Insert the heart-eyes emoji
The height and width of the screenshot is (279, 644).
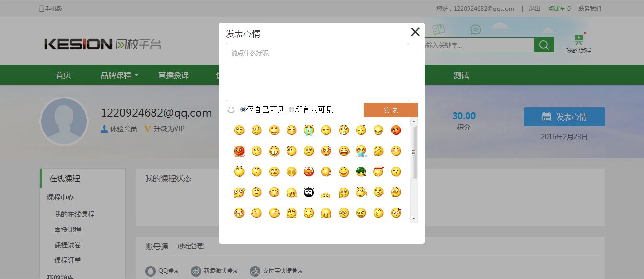(274, 130)
